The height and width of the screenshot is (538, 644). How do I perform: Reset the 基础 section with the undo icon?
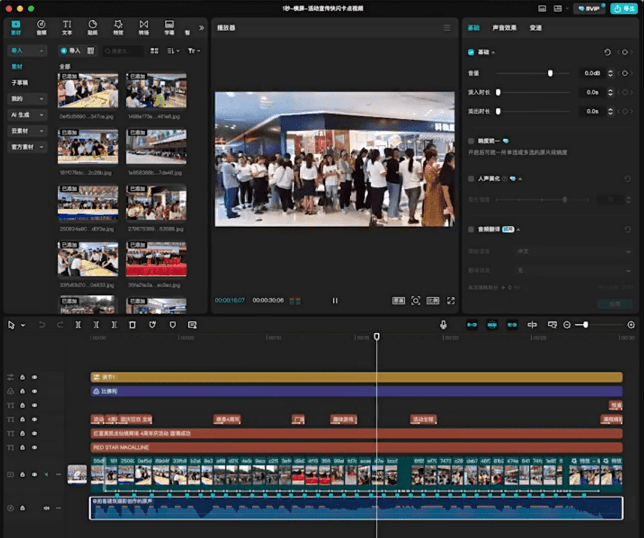coord(607,52)
